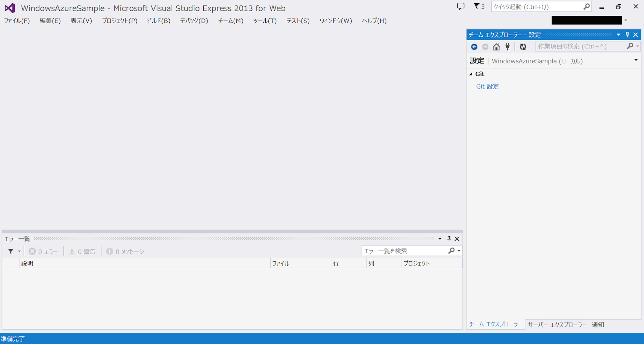This screenshot has height=344, width=644.
Task: Pin the Error List panel
Action: coord(449,238)
